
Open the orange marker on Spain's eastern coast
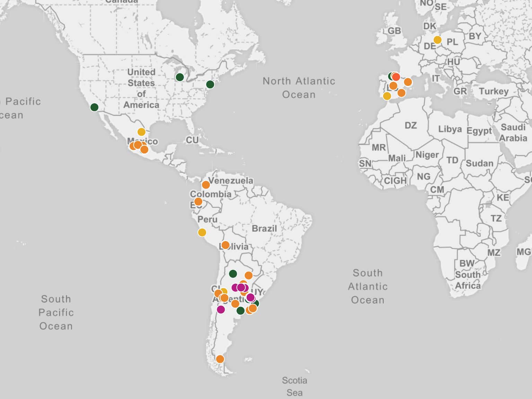[x=408, y=82]
